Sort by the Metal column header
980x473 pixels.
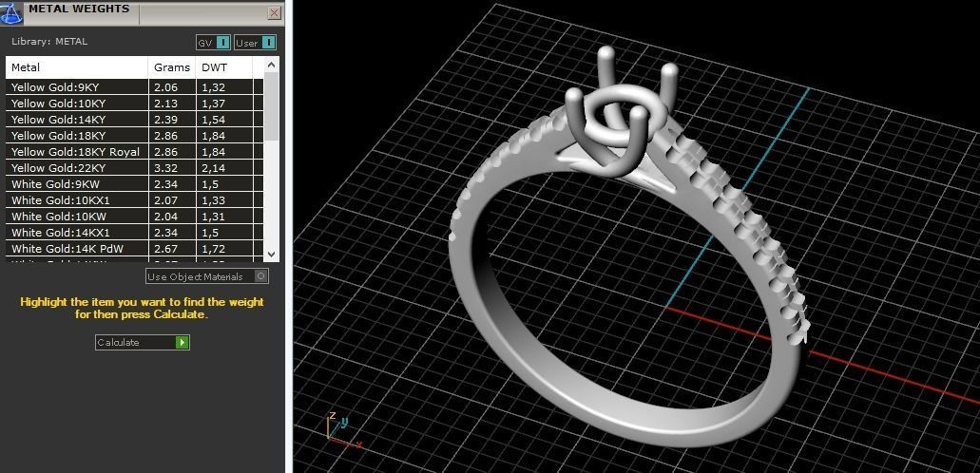click(77, 67)
